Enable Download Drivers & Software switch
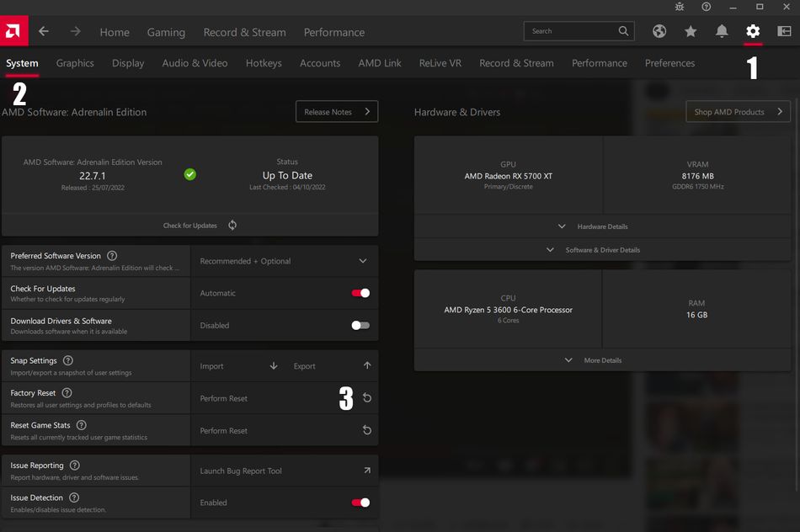800x532 pixels. coord(360,326)
